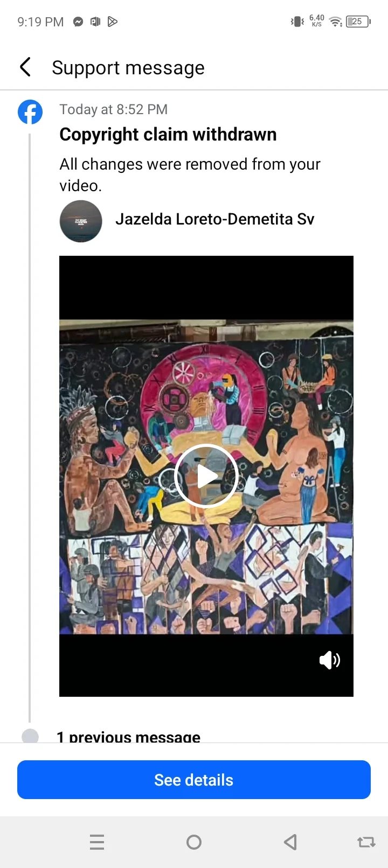Expand the 1 previous message entry
The image size is (388, 868).
[x=129, y=736]
